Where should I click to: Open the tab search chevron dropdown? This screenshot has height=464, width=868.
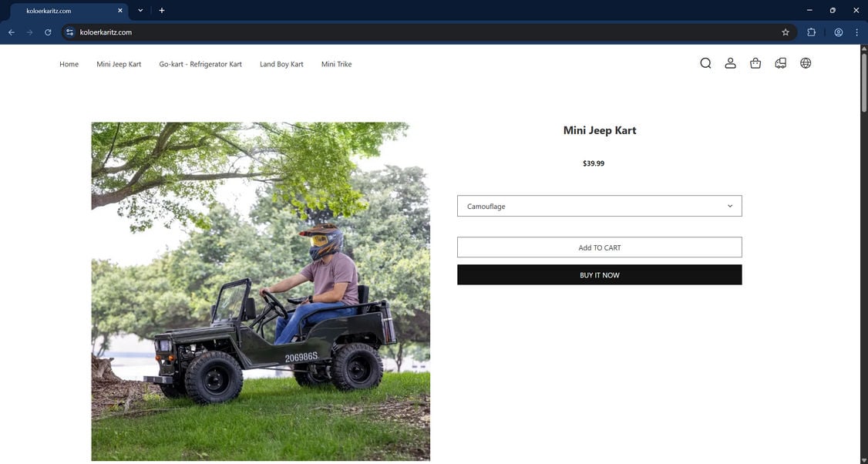140,11
